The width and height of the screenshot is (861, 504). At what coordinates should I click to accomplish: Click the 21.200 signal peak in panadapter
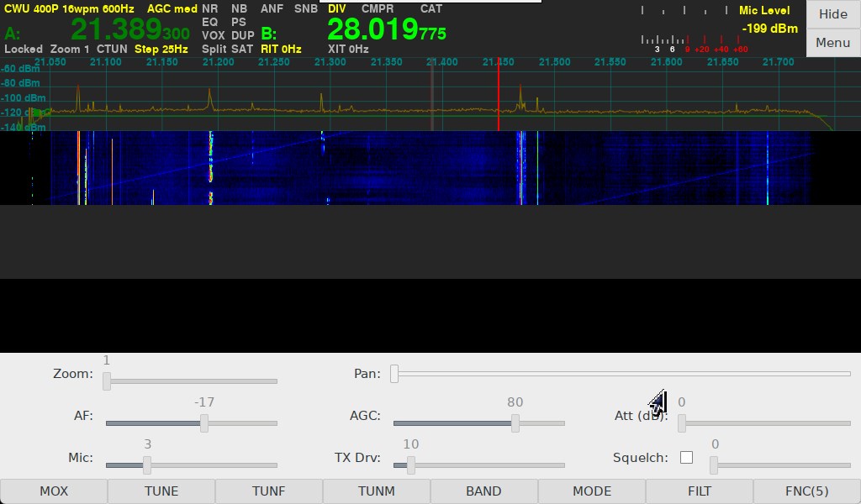click(209, 99)
